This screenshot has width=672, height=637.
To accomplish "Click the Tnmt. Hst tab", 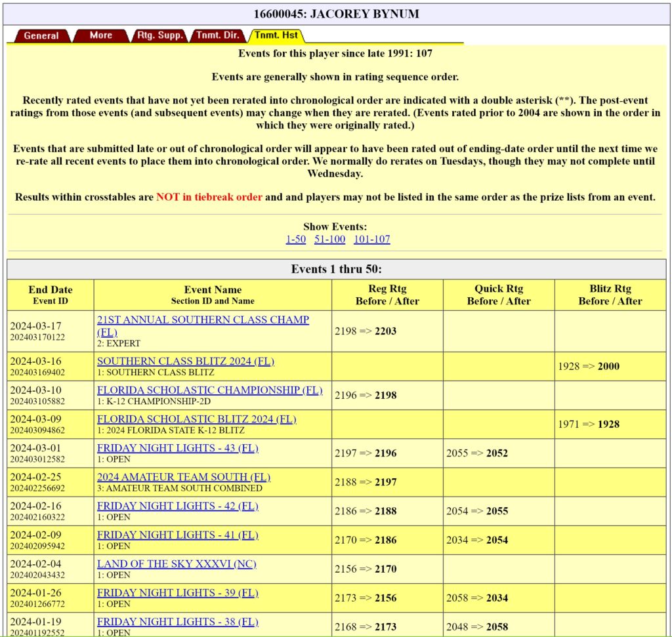I will tap(276, 35).
